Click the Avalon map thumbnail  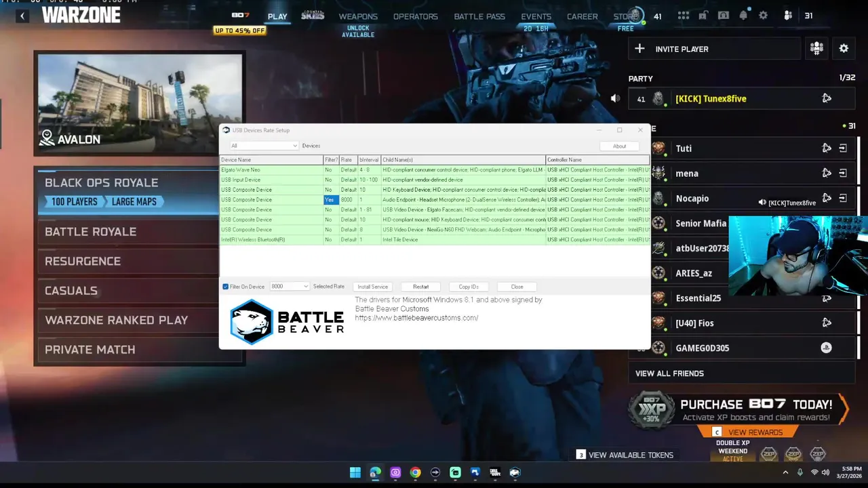140,103
